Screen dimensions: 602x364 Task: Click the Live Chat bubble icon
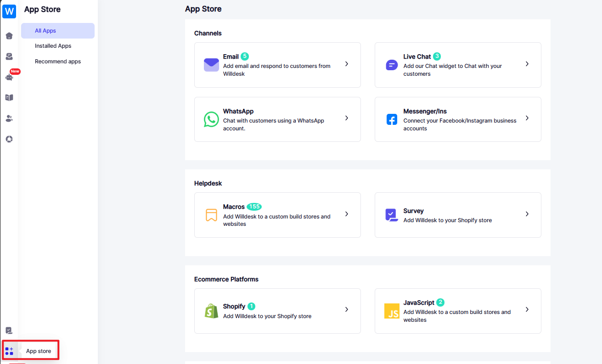click(x=392, y=65)
